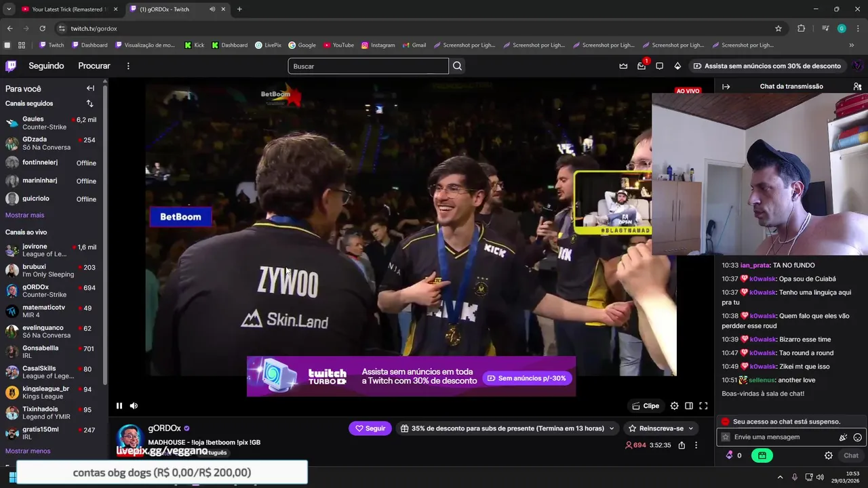Open Kick bookmark in bookmarks bar
Image resolution: width=868 pixels, height=488 pixels.
194,45
